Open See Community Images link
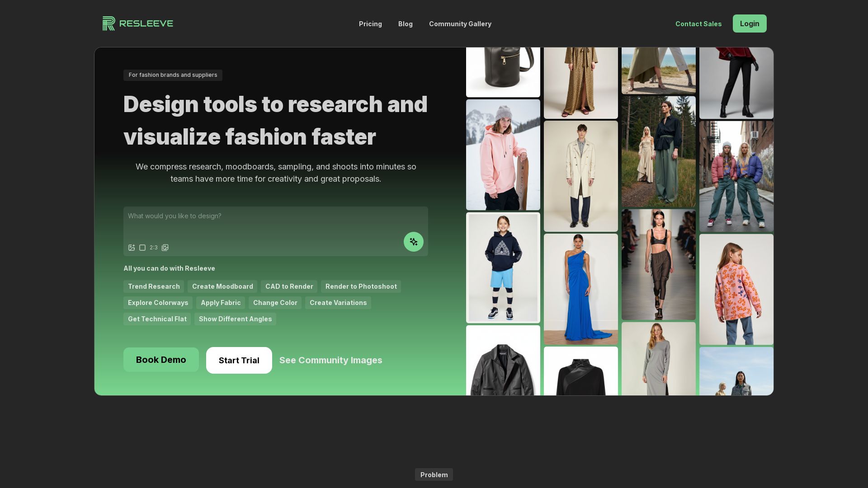Viewport: 868px width, 488px height. 330,360
